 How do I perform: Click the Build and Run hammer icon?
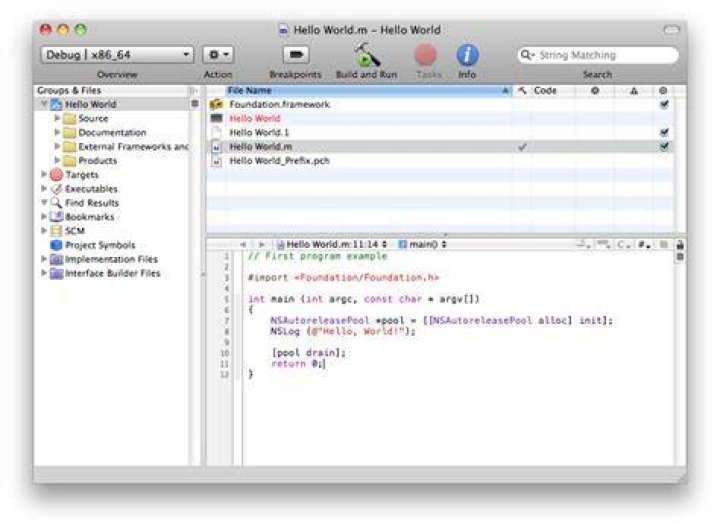coord(367,55)
